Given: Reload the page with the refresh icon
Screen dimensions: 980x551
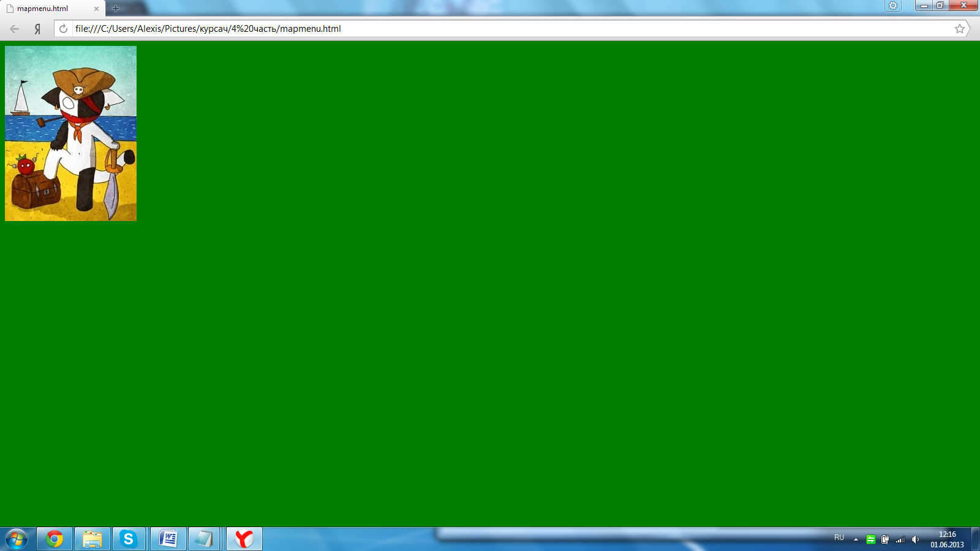Looking at the screenshot, I should click(x=63, y=29).
